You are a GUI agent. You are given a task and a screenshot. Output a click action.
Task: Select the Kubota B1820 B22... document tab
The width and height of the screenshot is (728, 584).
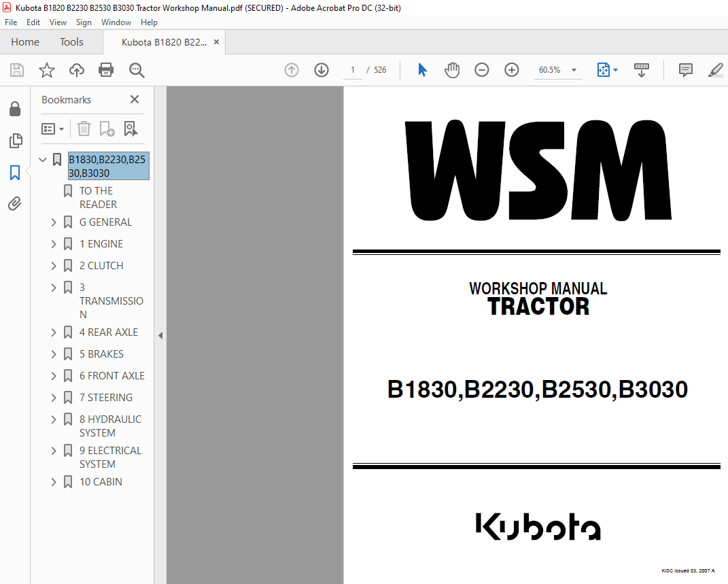pyautogui.click(x=164, y=42)
